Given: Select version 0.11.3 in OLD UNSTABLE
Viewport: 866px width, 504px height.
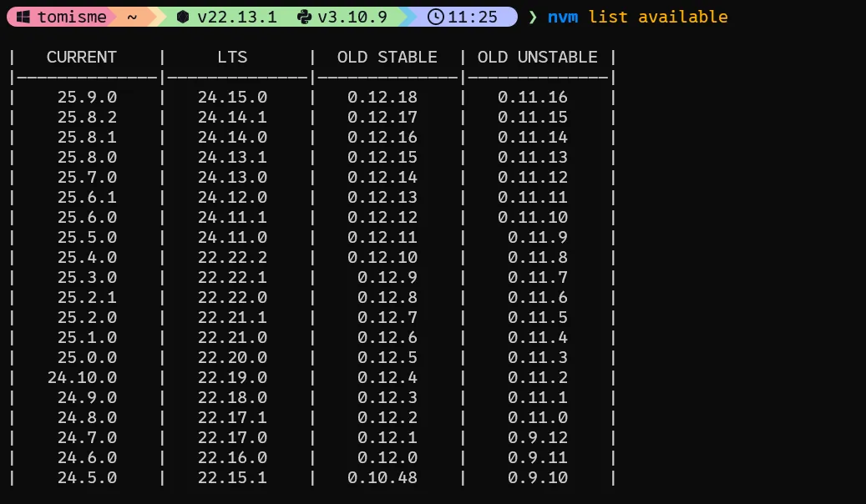Looking at the screenshot, I should (538, 358).
